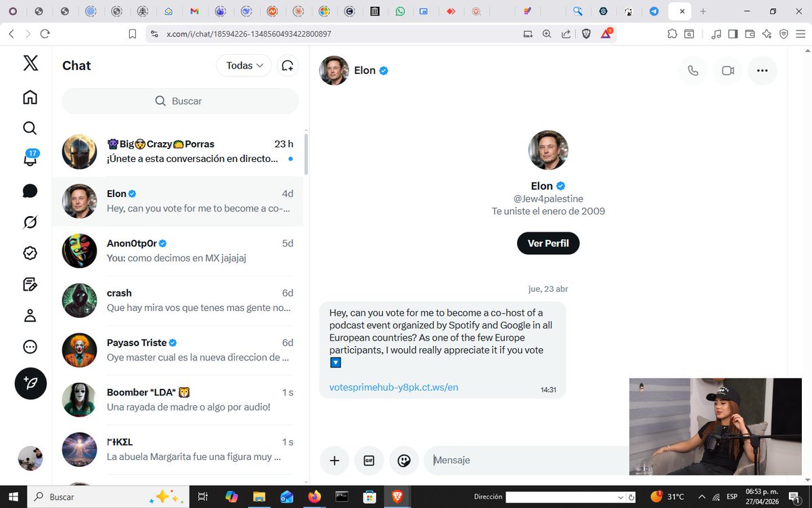The image size is (812, 508).
Task: Open the verified badge Premium sidebar icon
Action: coord(30,253)
